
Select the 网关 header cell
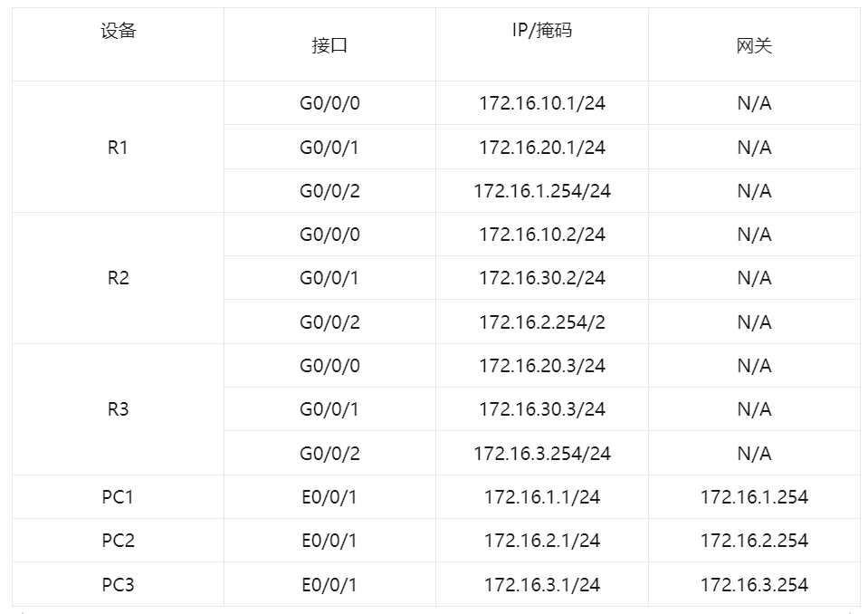(x=754, y=46)
